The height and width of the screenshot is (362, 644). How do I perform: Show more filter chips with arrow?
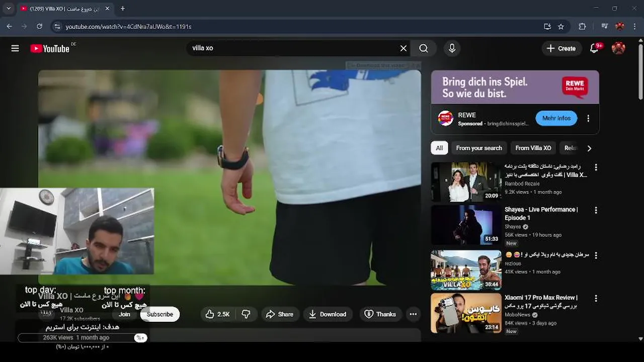(589, 148)
